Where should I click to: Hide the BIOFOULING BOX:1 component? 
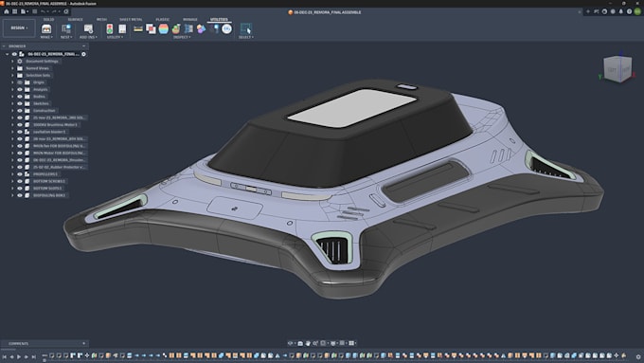(20, 195)
